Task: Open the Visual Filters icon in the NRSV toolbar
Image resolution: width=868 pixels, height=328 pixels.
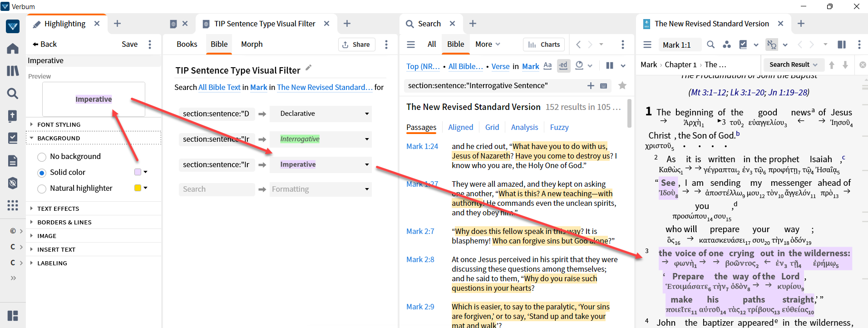Action: 727,45
